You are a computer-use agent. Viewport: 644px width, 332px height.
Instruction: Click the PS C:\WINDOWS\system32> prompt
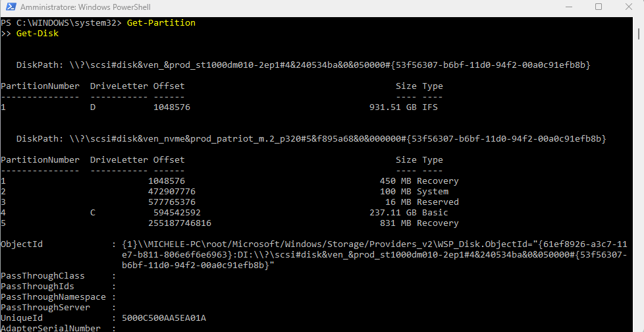point(61,23)
